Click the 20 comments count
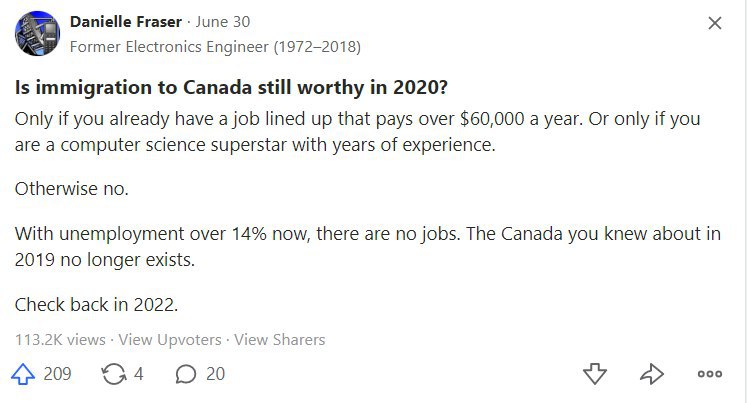The width and height of the screenshot is (747, 403). (x=215, y=374)
